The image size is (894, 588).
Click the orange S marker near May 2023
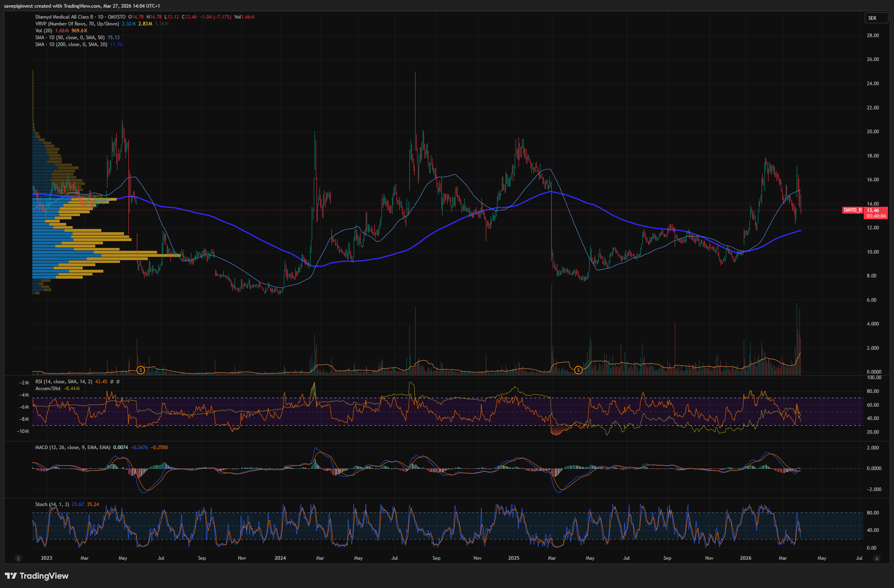(141, 370)
